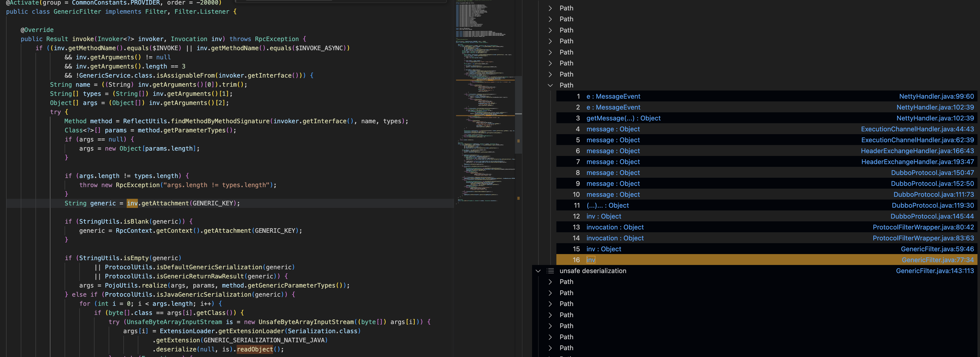Select step 1 'e : MessageEvent'
The width and height of the screenshot is (980, 357).
pyautogui.click(x=613, y=97)
